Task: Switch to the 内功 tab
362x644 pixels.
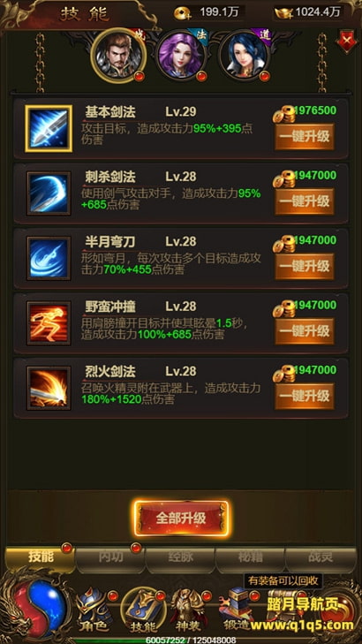Action: (110, 557)
